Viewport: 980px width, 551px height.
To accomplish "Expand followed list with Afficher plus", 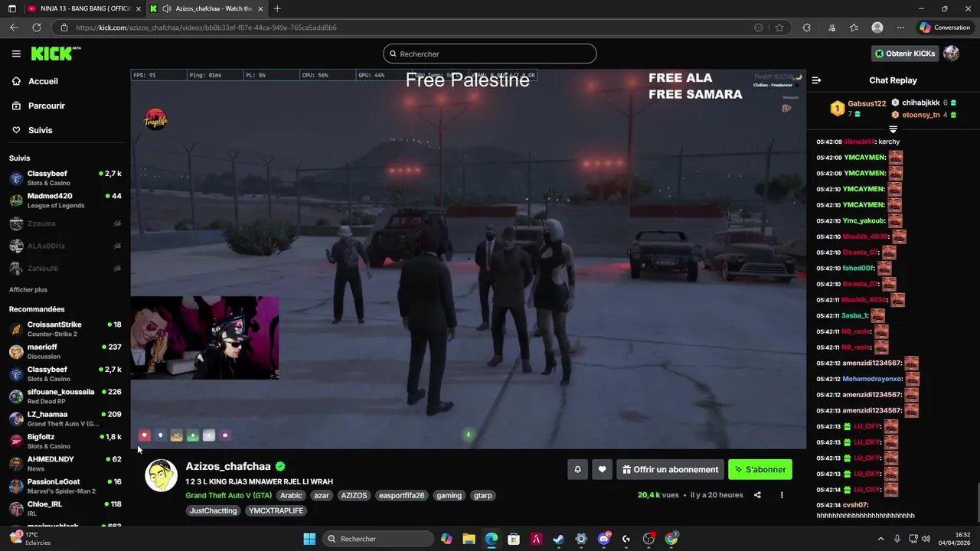I will [28, 289].
